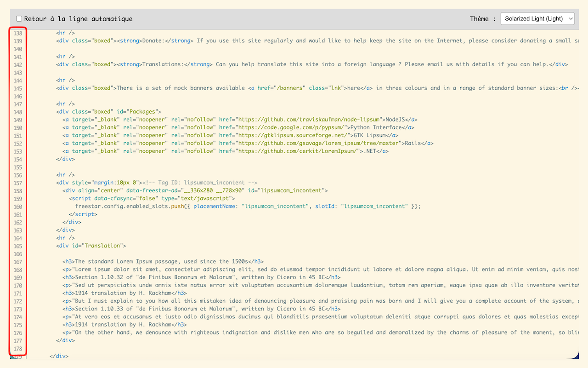Viewport: 588px width, 368px height.
Task: Click the "At vero eos et accusamus" paragraph line
Action: (x=321, y=316)
